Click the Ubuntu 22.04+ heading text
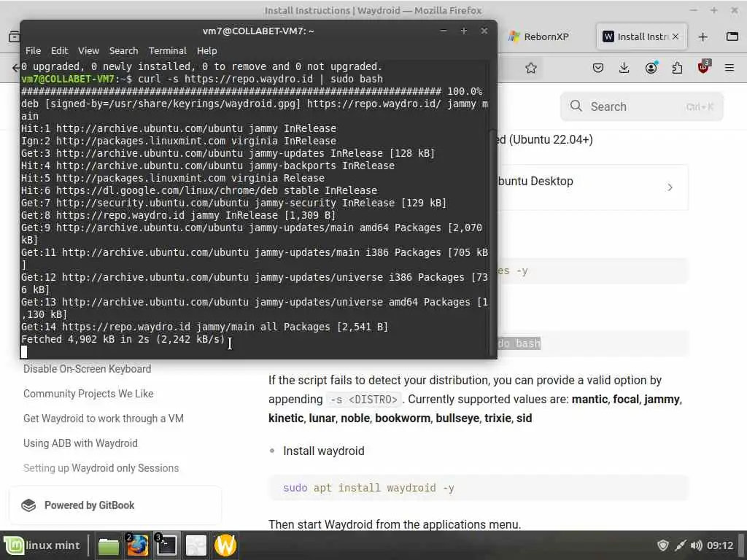Screen dimensions: 747x560 546,139
